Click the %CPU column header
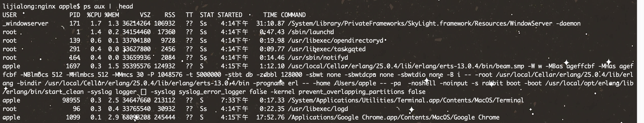Image resolution: width=644 pixels, height=123 pixels. (x=94, y=15)
